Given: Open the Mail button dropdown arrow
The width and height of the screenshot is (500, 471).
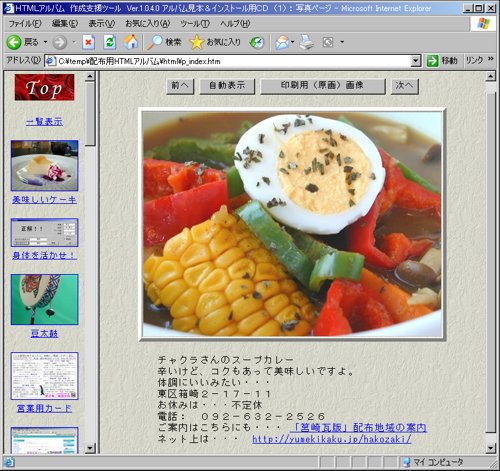Looking at the screenshot, I should tap(292, 42).
